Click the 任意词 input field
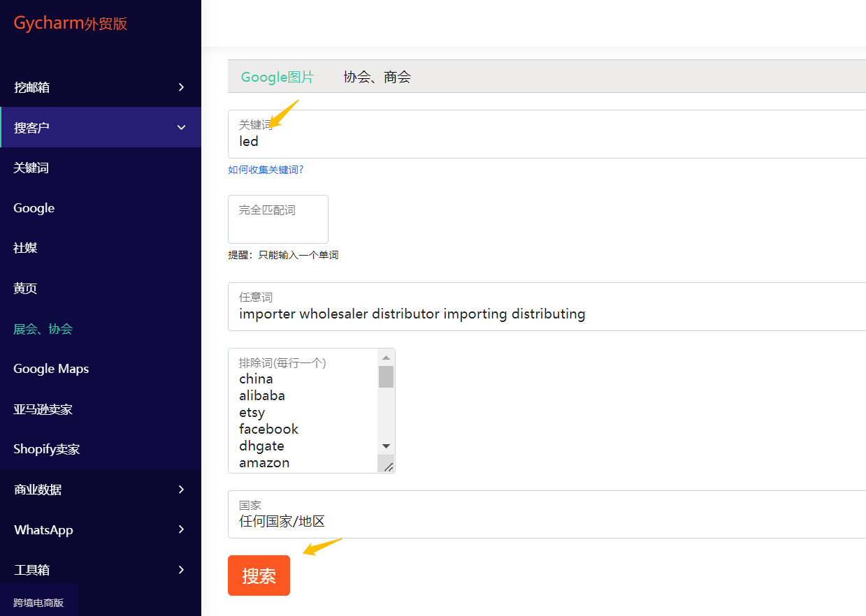Screen dimensions: 866x616 [545, 314]
